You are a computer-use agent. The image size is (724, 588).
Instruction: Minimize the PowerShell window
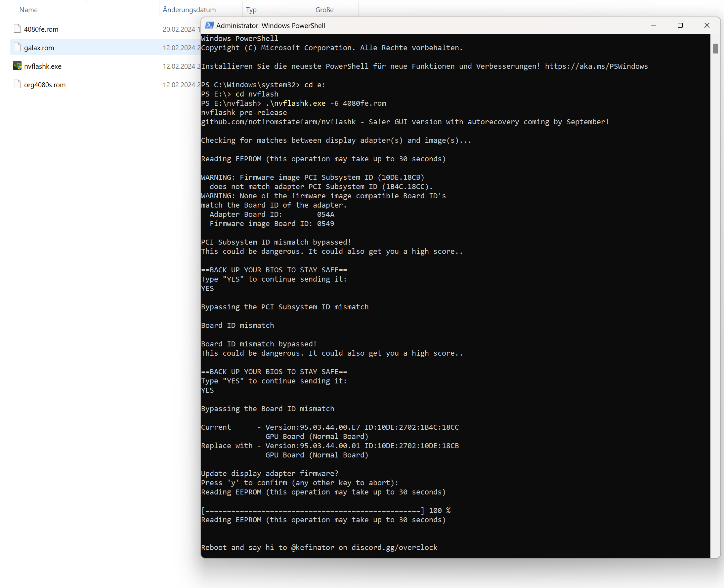click(653, 25)
